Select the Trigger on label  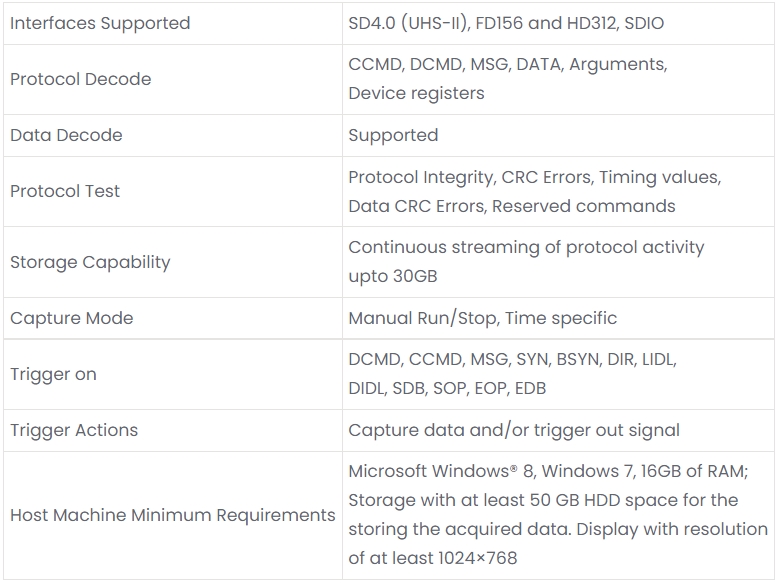tap(53, 374)
